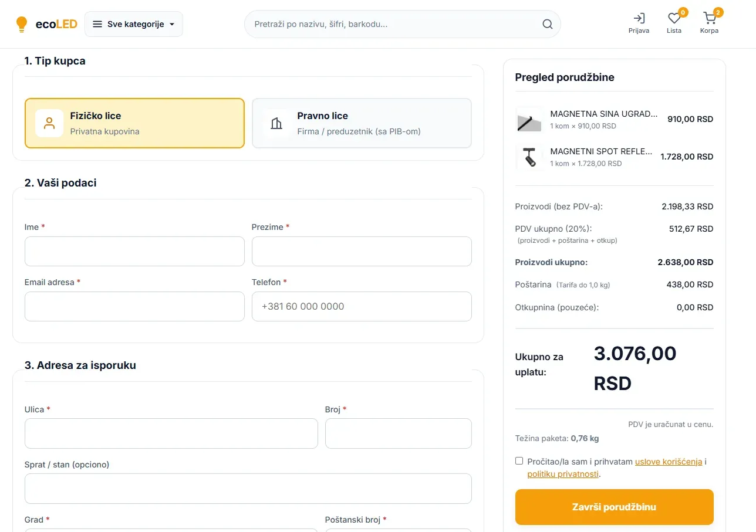Click the person icon in Fizičko lice card
This screenshot has height=532, width=756.
click(49, 123)
